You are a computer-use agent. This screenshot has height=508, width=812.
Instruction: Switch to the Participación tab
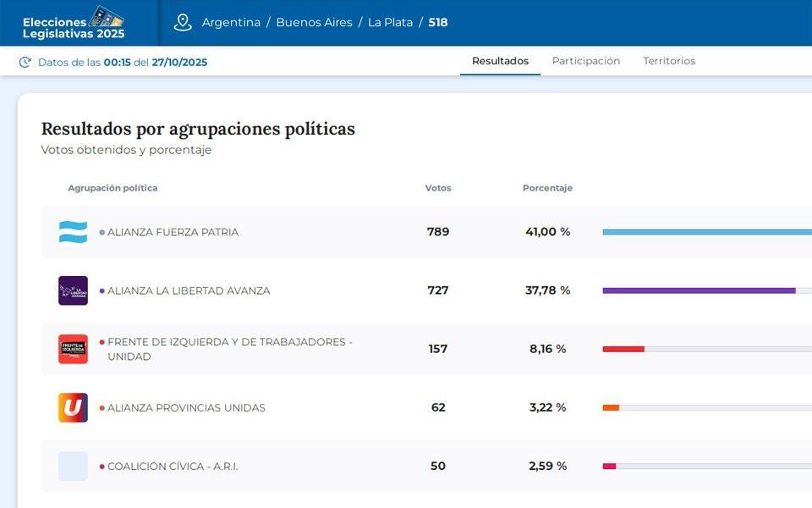click(x=585, y=61)
